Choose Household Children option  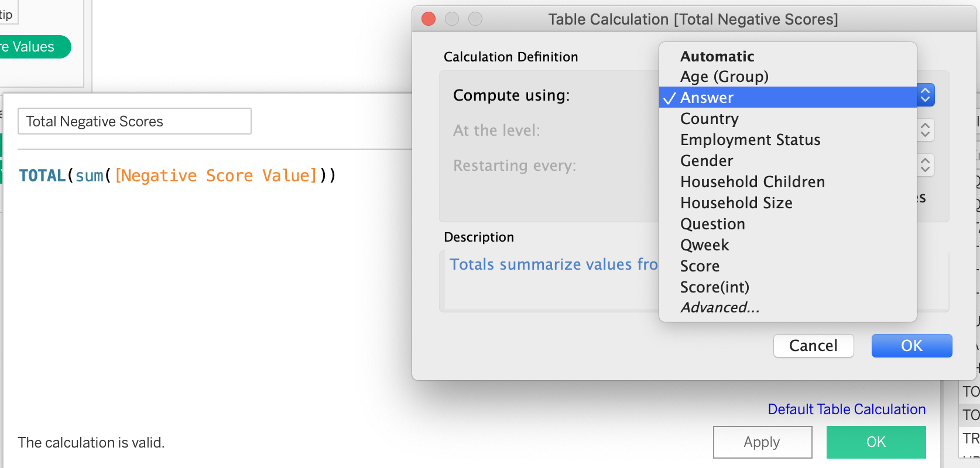point(752,182)
